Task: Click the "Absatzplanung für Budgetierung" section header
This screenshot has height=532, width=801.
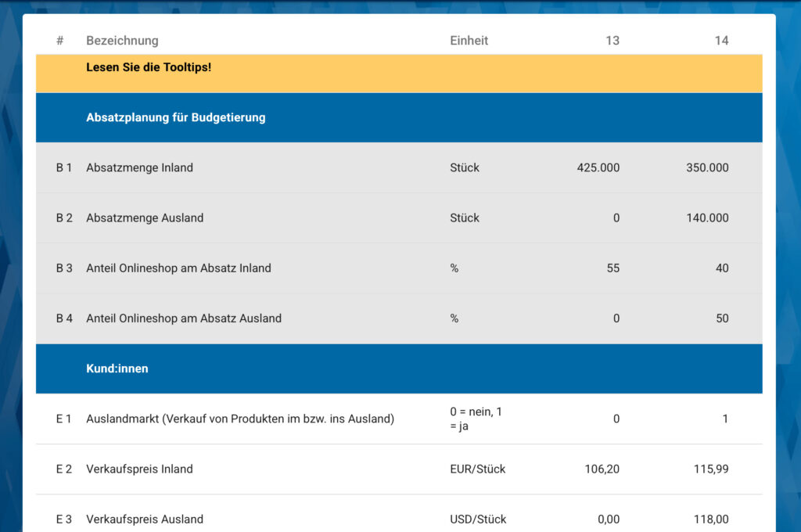Action: 175,117
